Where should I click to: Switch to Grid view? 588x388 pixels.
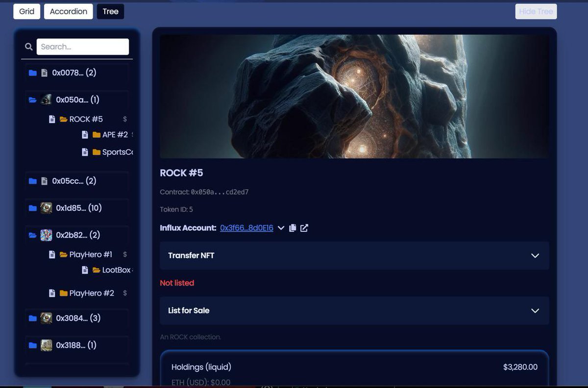26,11
